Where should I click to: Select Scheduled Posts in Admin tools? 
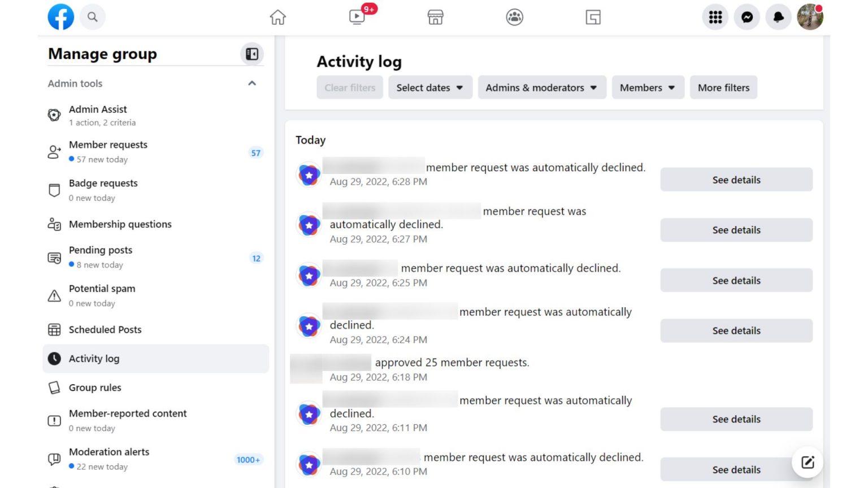[105, 329]
